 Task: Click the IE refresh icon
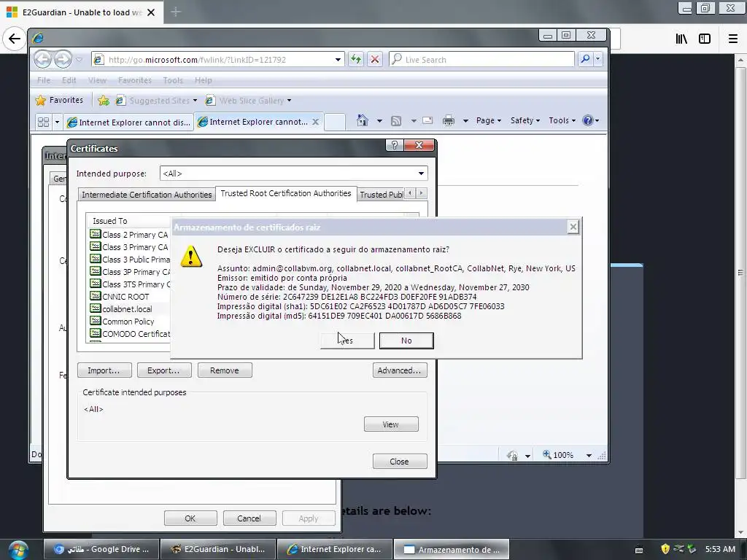[356, 60]
